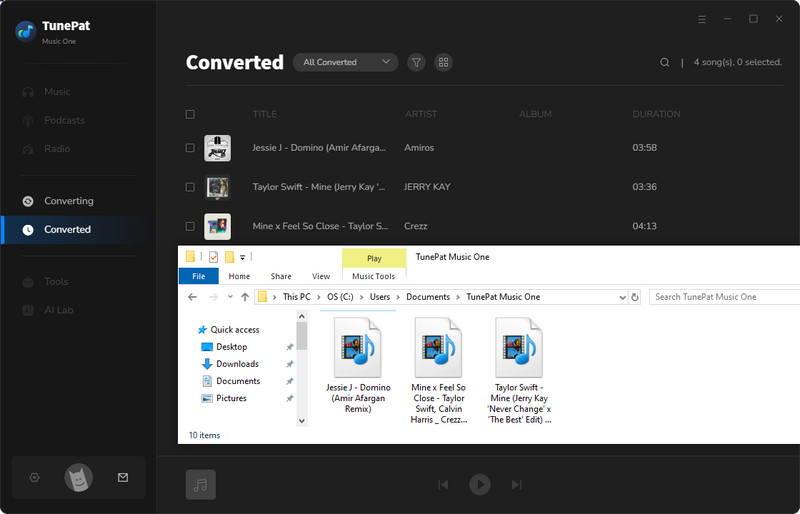
Task: Check the Jessie J - Domino song checkbox
Action: tap(190, 148)
